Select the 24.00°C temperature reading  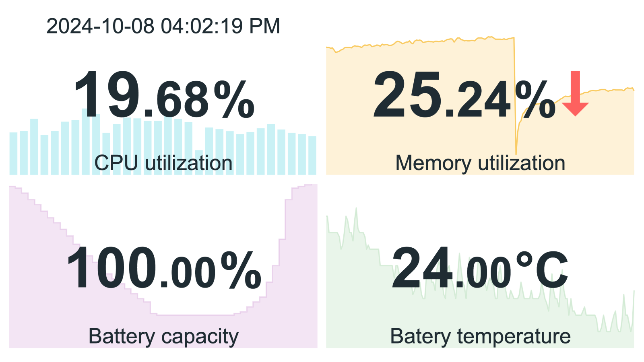(x=480, y=267)
